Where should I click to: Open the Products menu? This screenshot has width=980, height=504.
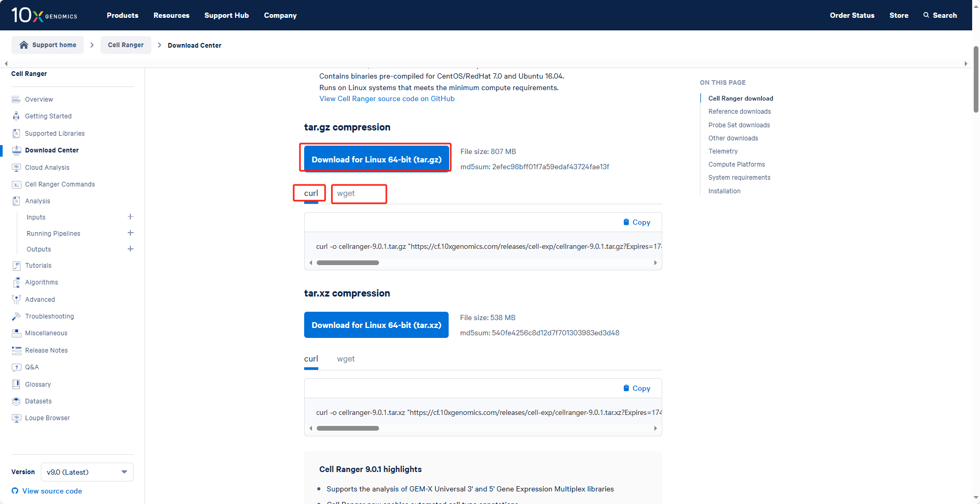click(122, 15)
